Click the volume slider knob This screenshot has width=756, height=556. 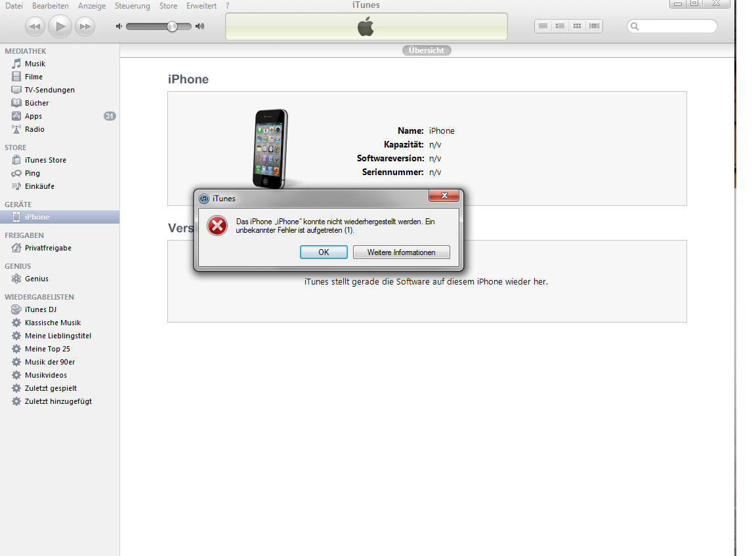pos(172,26)
